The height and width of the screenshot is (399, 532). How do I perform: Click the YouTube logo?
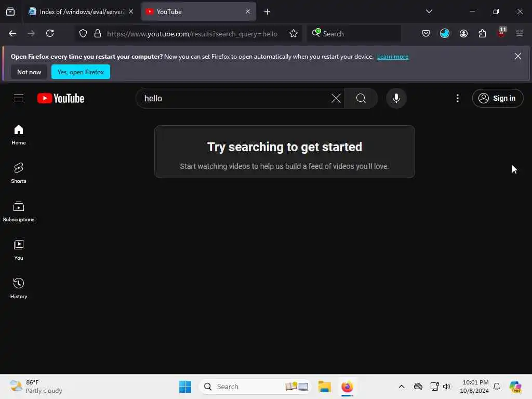(61, 98)
